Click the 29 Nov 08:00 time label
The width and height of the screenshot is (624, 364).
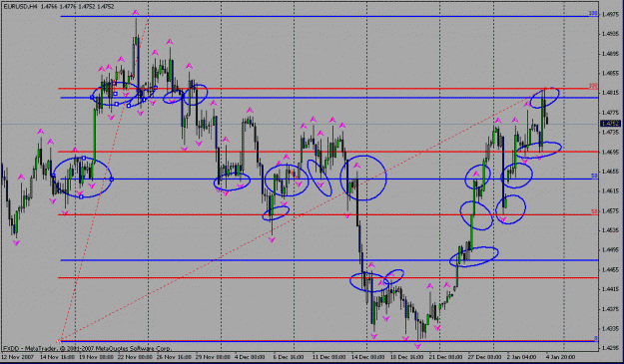(212, 357)
